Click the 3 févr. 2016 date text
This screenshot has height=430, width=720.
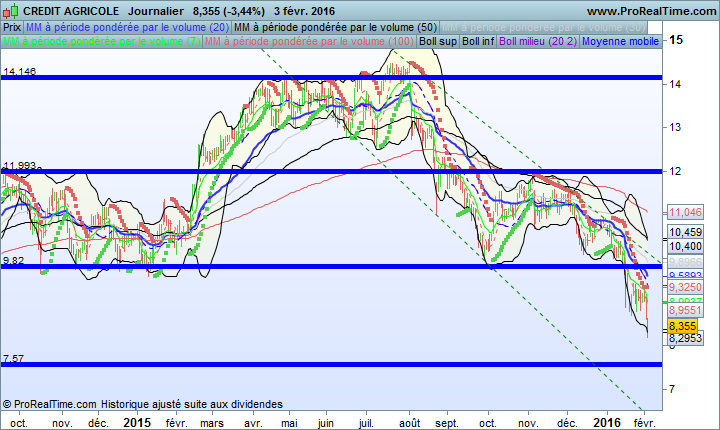click(x=304, y=11)
